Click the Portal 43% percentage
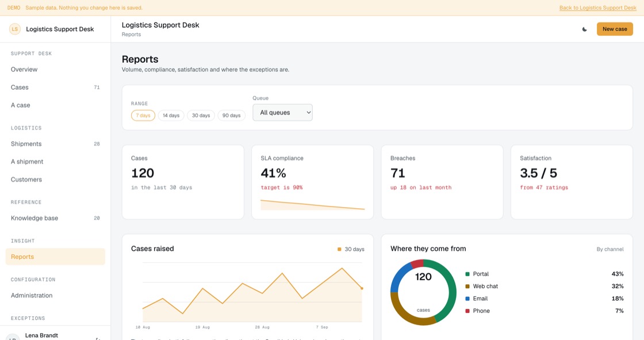Viewport: 644px width, 340px height. pyautogui.click(x=618, y=274)
